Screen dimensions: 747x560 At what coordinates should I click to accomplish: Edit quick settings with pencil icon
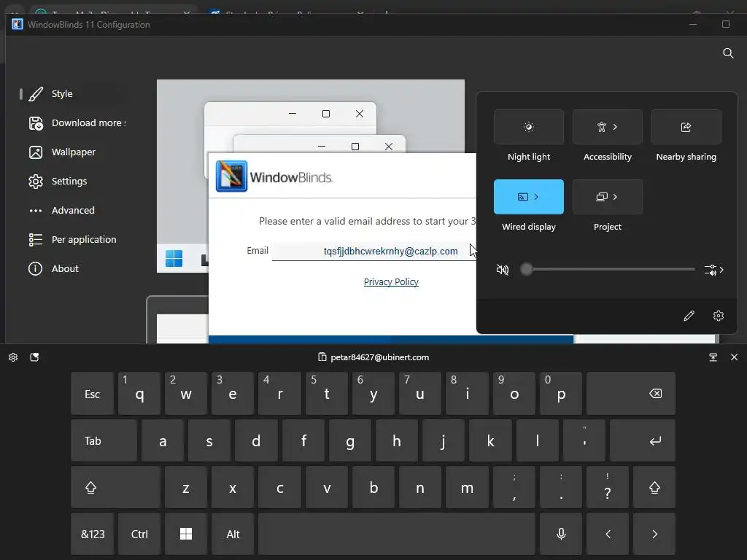(x=689, y=316)
